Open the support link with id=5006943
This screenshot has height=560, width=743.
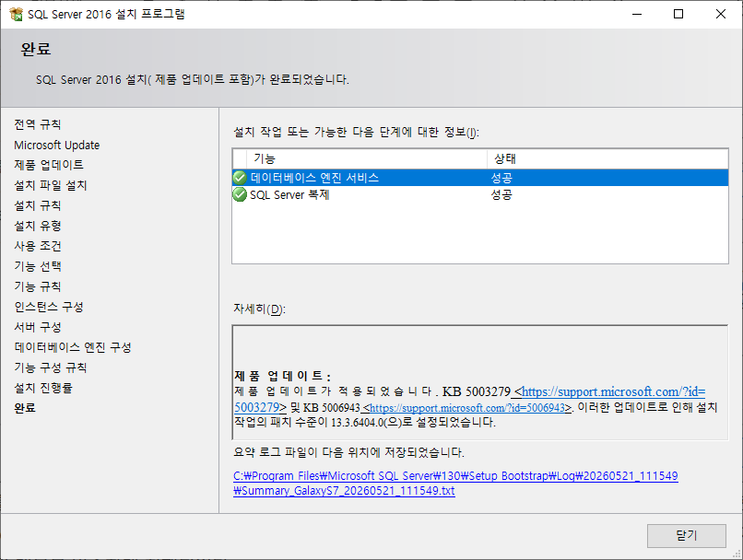tap(467, 408)
